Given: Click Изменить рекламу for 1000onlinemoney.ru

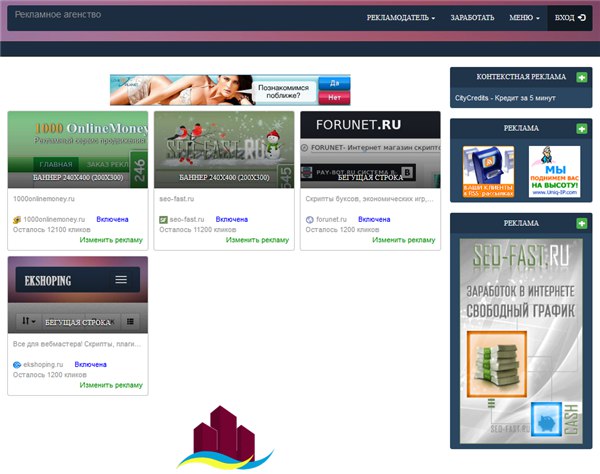Looking at the screenshot, I should [x=111, y=240].
